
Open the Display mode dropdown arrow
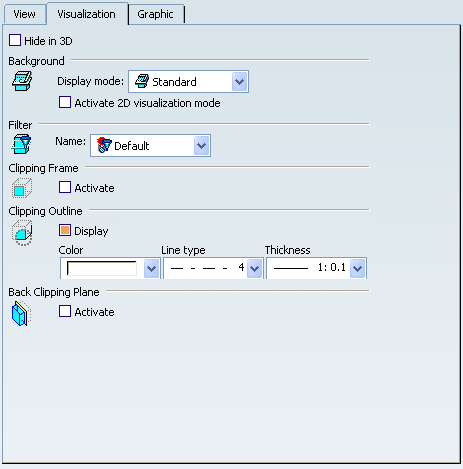point(239,82)
